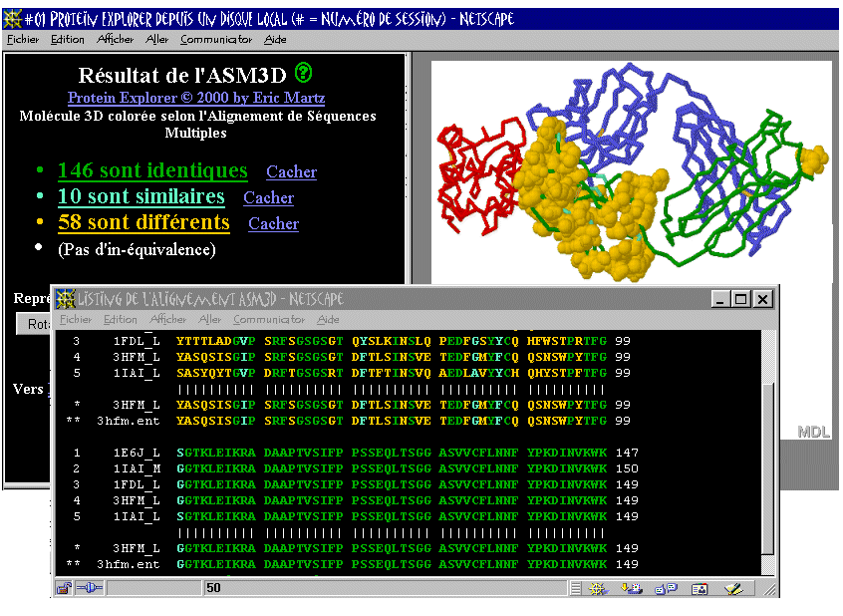Open Composer from the component bar
Image resolution: width=843 pixels, height=616 pixels.
point(733,588)
